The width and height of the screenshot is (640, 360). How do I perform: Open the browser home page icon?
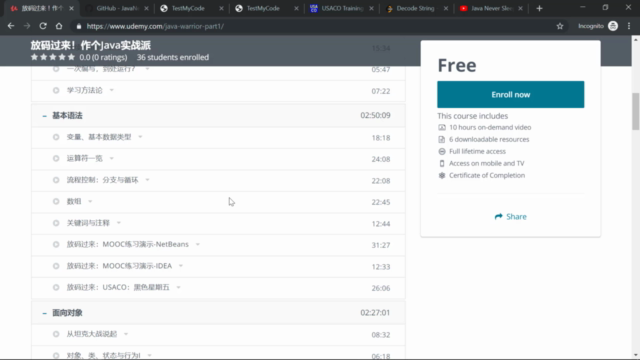[59, 26]
